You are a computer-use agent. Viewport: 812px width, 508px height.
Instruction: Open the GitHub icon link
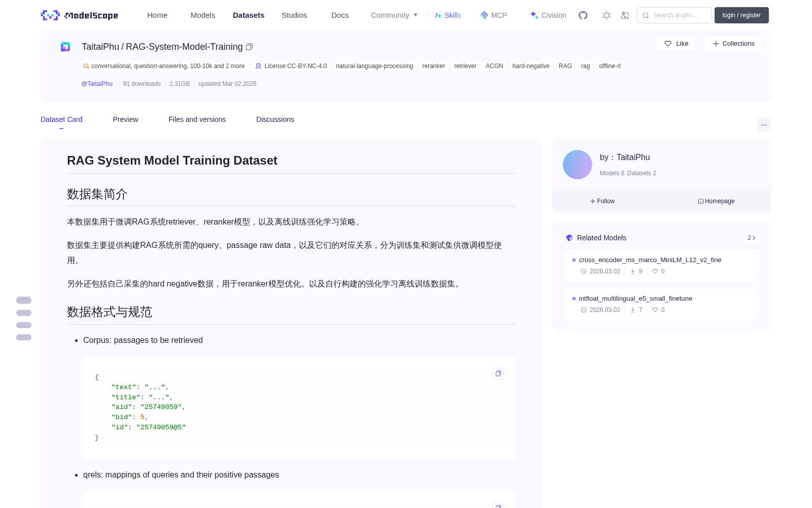coord(583,15)
